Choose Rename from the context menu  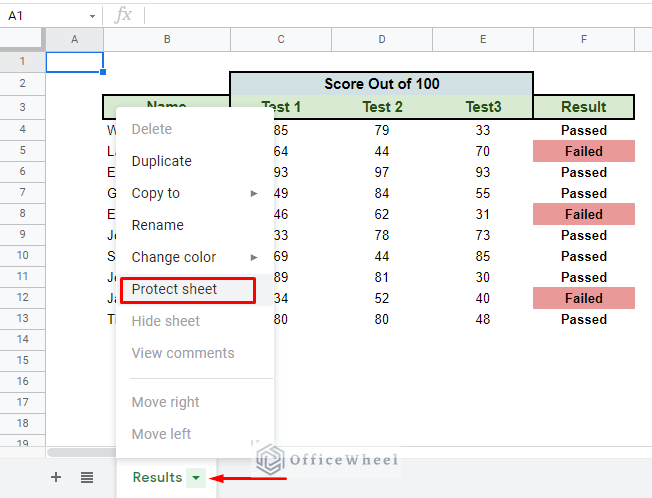[195, 225]
